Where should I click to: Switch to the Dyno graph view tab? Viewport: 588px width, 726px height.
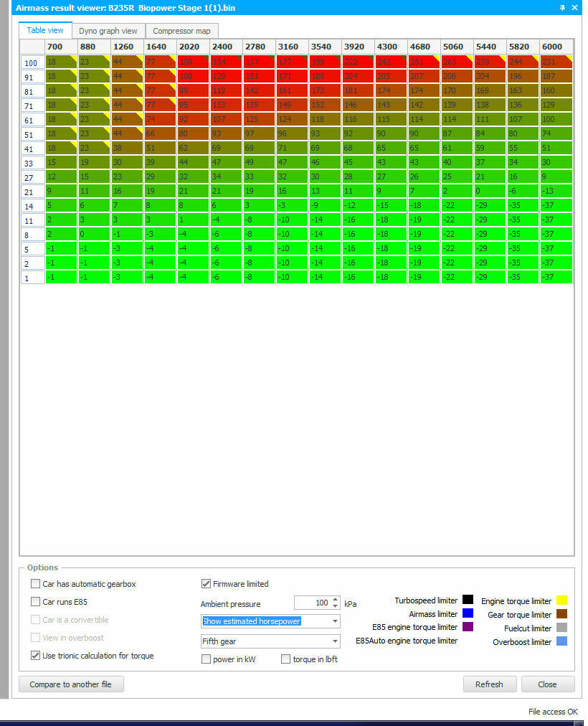[x=108, y=32]
